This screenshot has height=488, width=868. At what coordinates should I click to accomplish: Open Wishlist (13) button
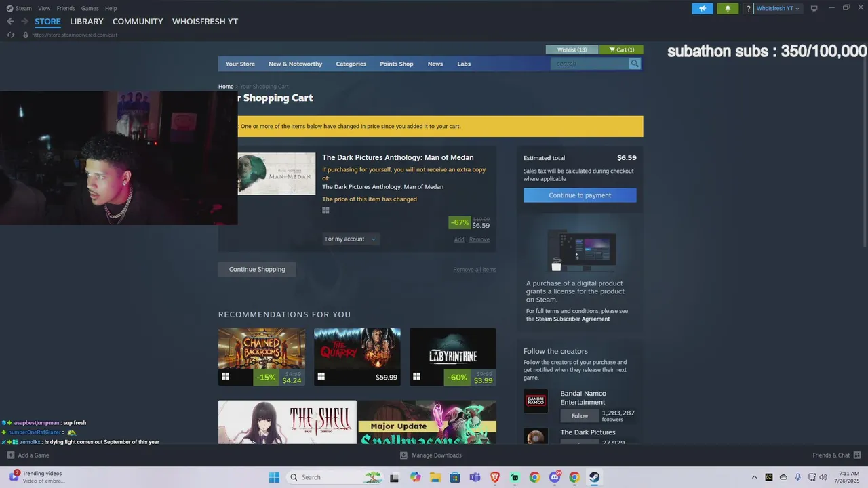pos(572,49)
